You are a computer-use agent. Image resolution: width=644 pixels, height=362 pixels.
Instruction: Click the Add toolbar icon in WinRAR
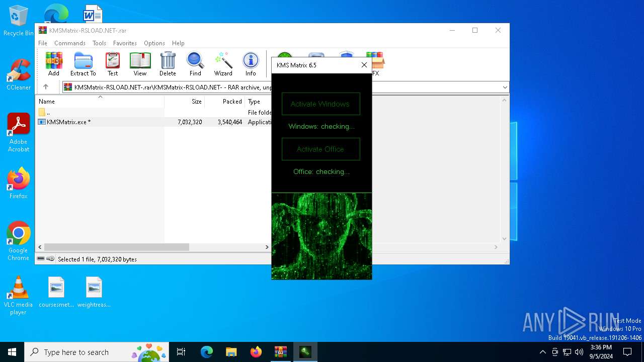54,64
